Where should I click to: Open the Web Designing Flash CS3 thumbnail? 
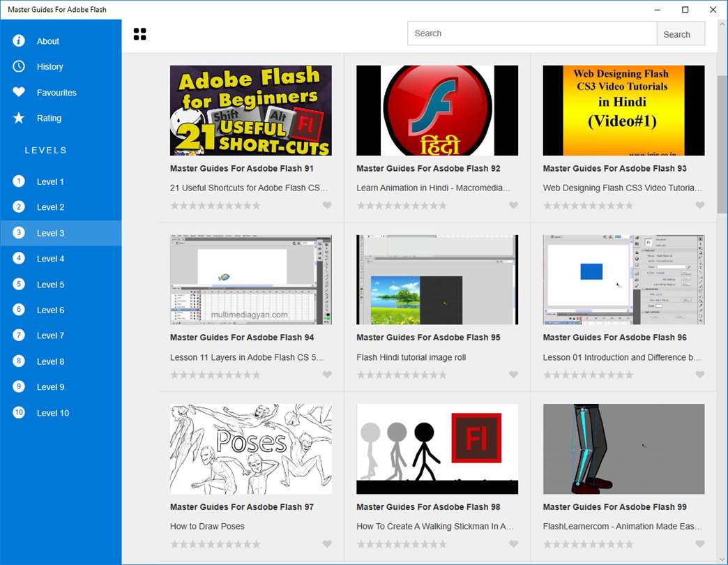623,110
